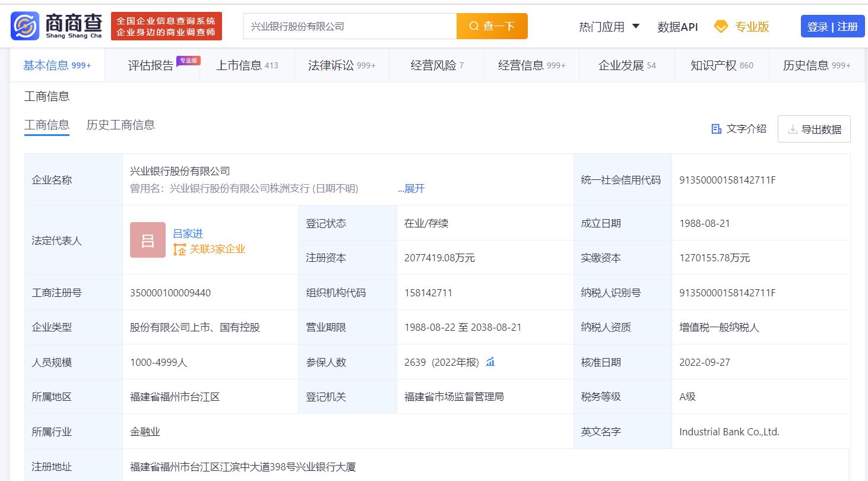
Task: Switch to the 企业发展 tab
Action: click(x=627, y=65)
